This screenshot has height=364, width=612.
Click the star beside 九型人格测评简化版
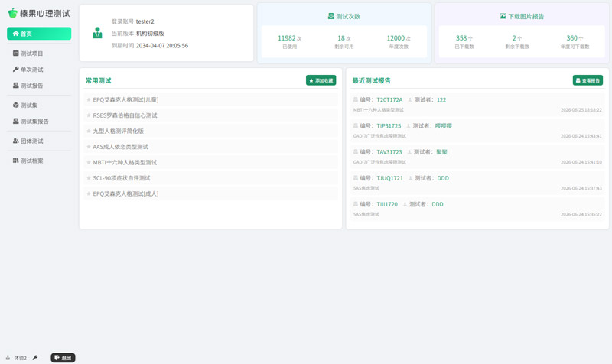click(89, 131)
